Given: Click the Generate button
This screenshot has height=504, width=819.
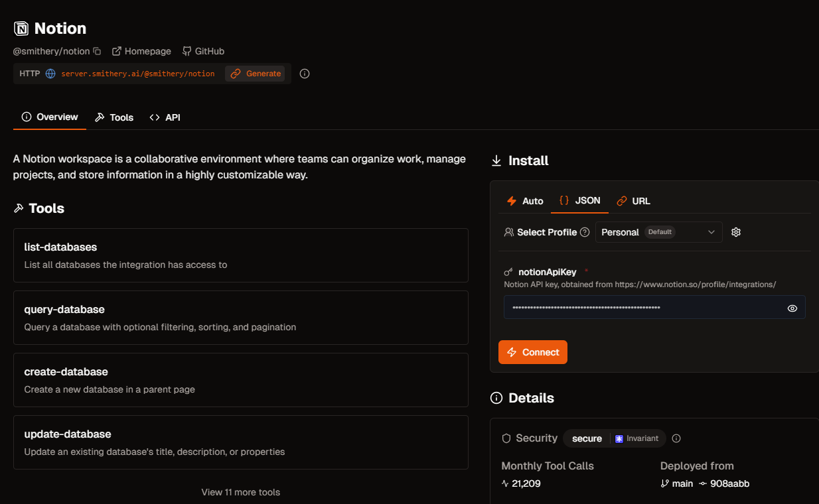Looking at the screenshot, I should click(x=256, y=74).
